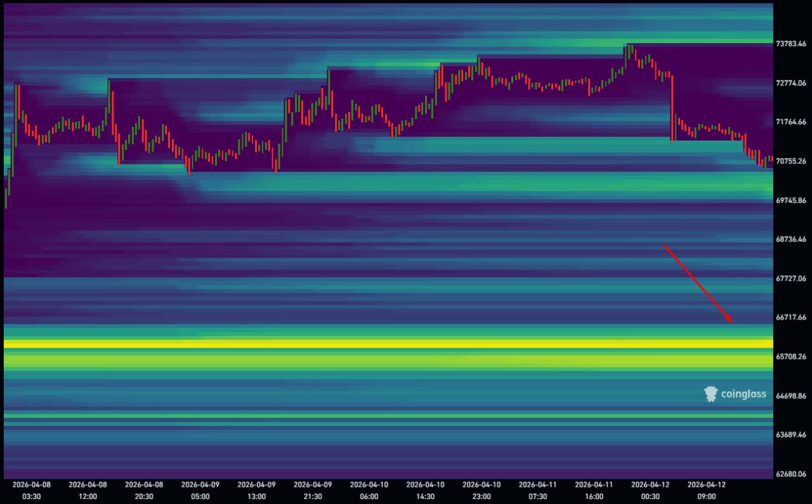Click the 2026-04-09 13:00 time label
This screenshot has width=812, height=504.
pos(256,490)
